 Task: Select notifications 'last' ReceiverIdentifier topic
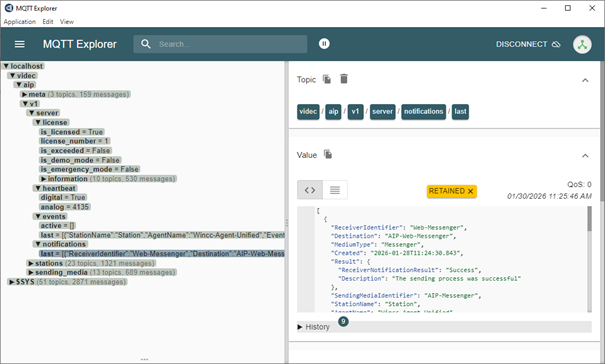click(x=162, y=254)
